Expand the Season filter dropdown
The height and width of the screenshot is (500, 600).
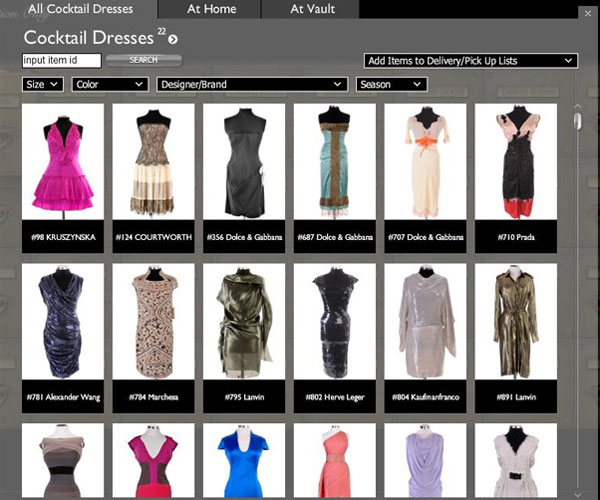pyautogui.click(x=392, y=85)
